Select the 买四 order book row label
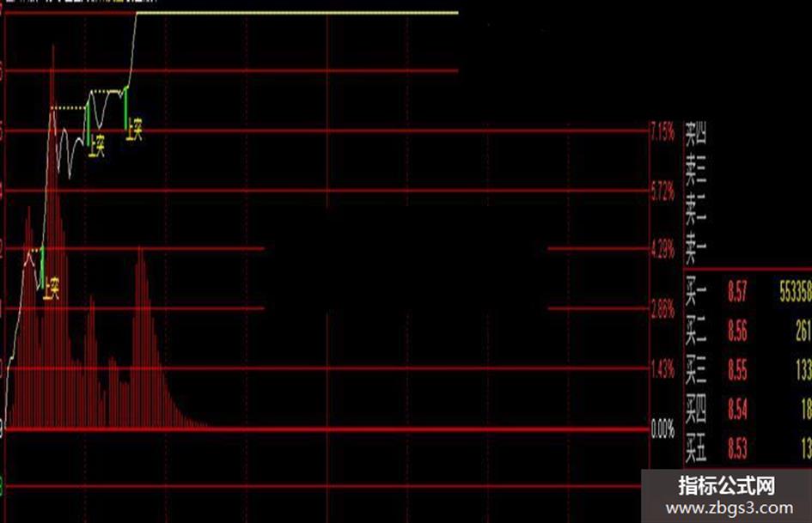The image size is (812, 523). coord(695,409)
